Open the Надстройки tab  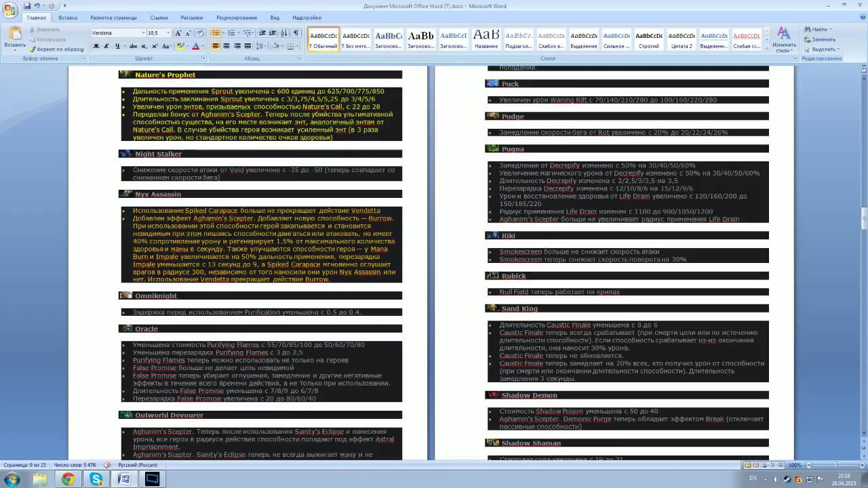307,18
